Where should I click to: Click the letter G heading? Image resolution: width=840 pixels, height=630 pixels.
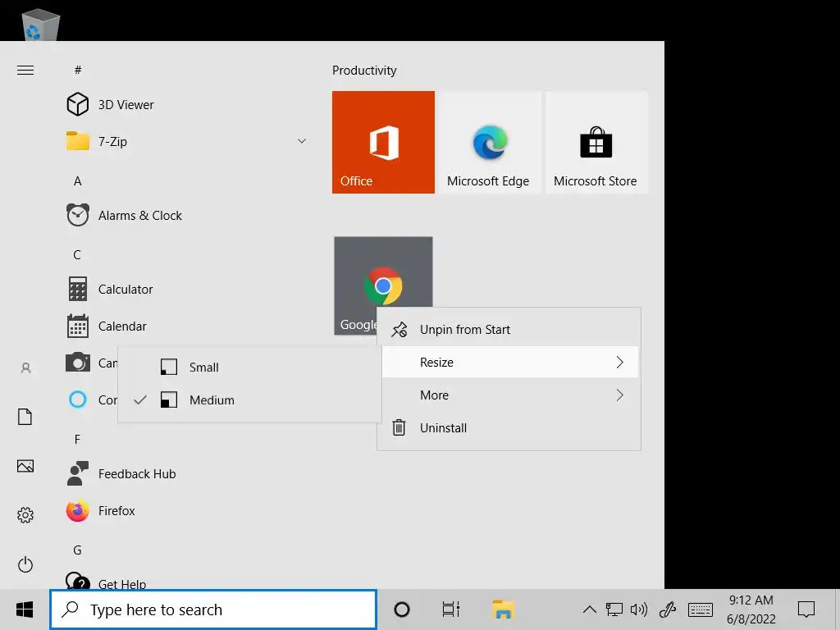click(78, 550)
